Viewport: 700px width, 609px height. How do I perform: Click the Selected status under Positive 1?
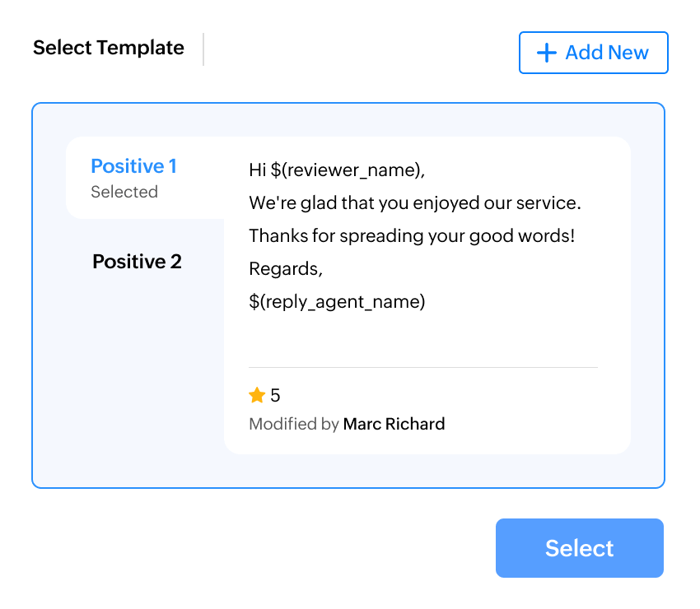(124, 192)
